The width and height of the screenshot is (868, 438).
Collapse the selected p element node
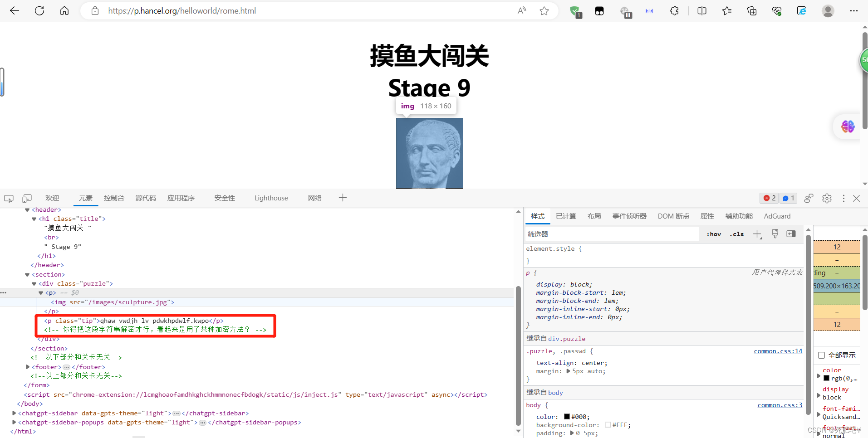tap(41, 293)
